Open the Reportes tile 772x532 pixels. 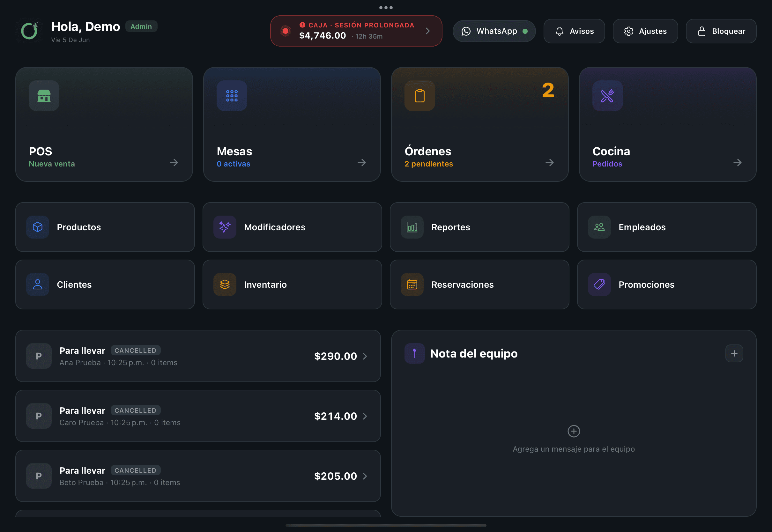pos(479,227)
